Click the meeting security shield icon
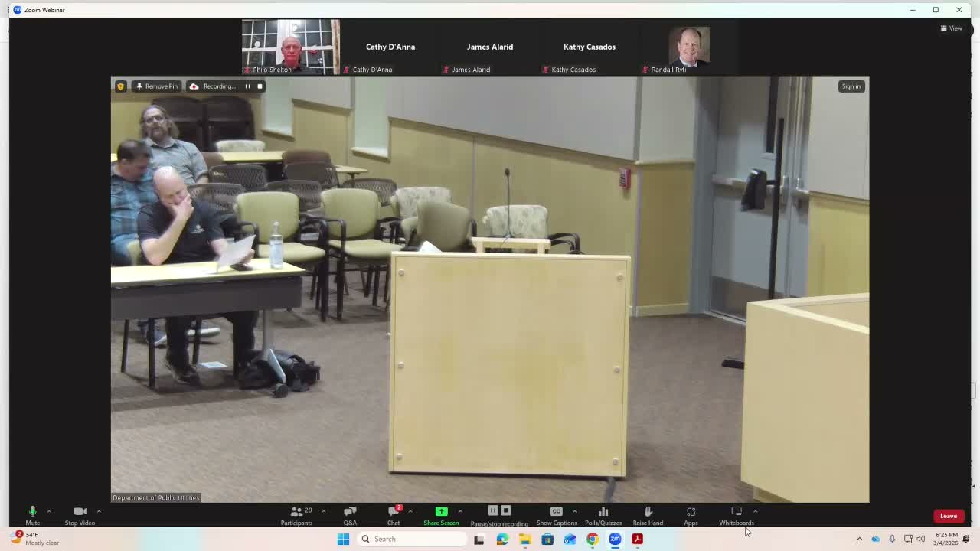 click(x=120, y=86)
